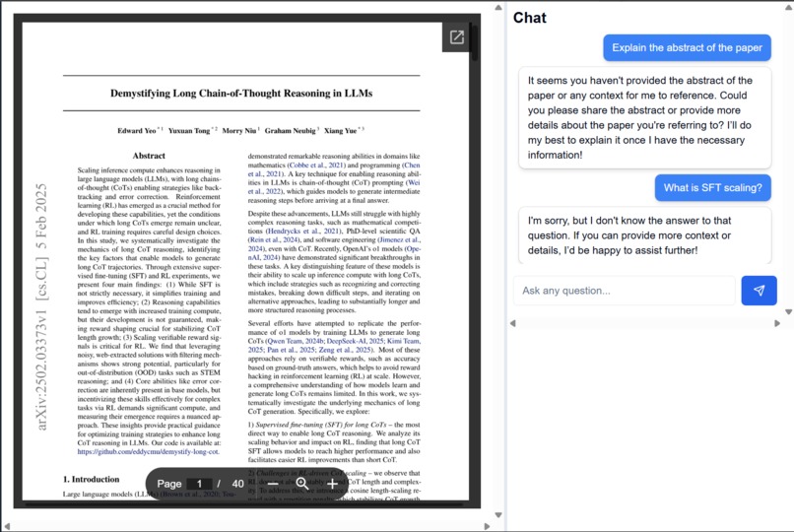Open the Rein et al., 2024 citation

(274, 240)
